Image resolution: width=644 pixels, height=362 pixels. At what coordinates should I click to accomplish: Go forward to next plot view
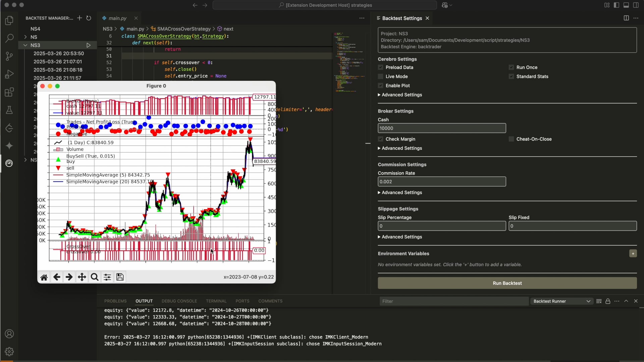click(69, 277)
